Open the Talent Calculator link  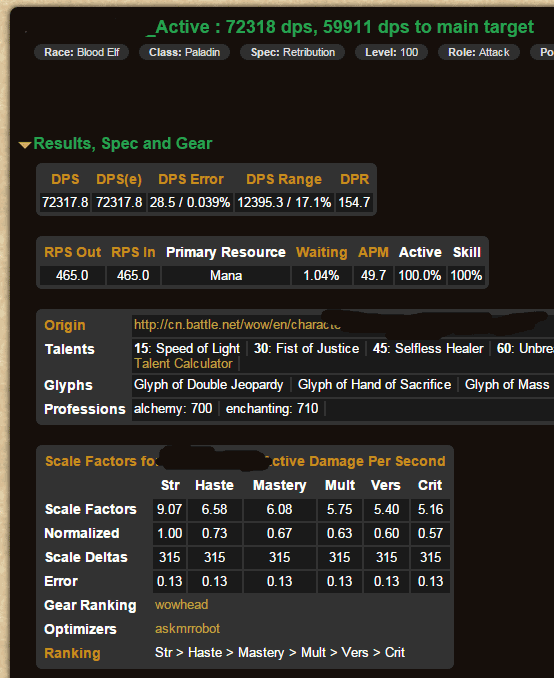183,364
